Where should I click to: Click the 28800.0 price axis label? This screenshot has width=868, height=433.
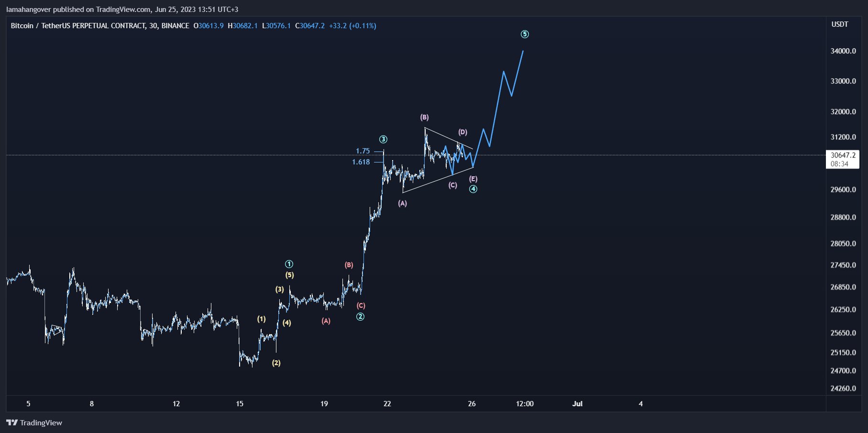pyautogui.click(x=843, y=217)
